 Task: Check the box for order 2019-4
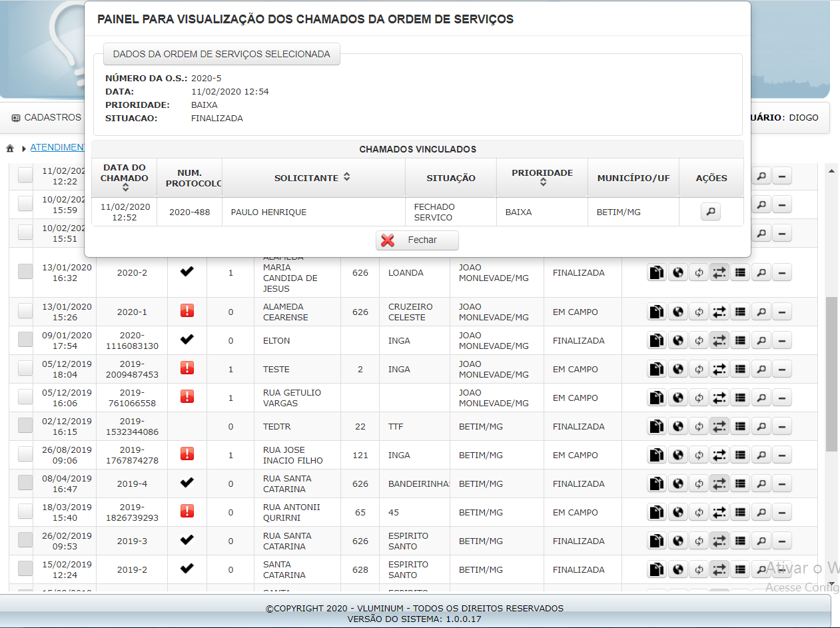click(x=25, y=482)
